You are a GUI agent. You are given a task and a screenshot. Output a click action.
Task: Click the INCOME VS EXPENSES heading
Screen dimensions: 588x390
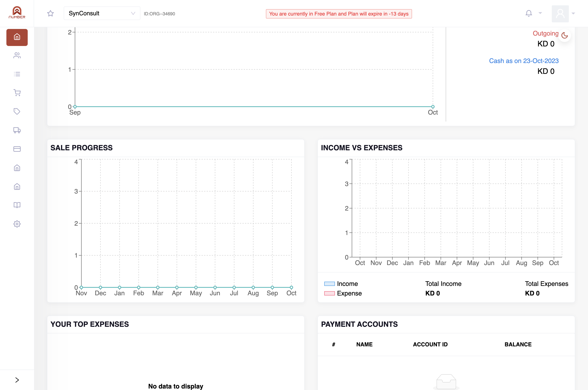click(362, 148)
